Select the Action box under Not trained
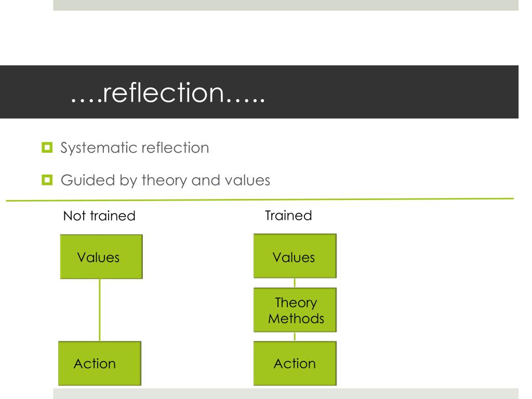 tap(100, 363)
